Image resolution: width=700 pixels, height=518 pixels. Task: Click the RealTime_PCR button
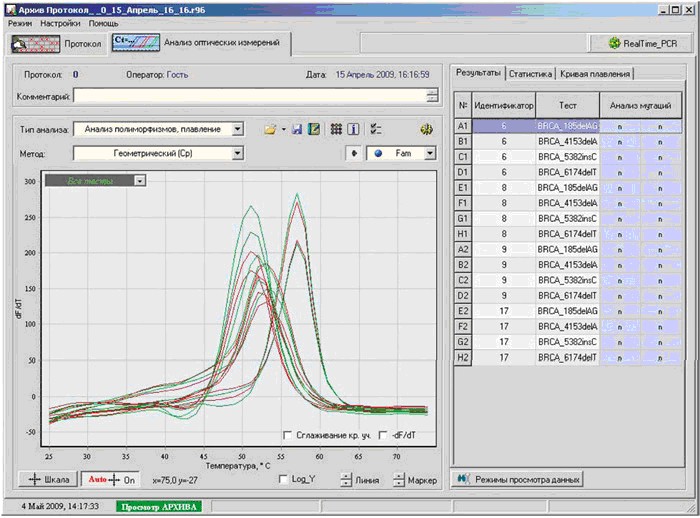point(642,43)
